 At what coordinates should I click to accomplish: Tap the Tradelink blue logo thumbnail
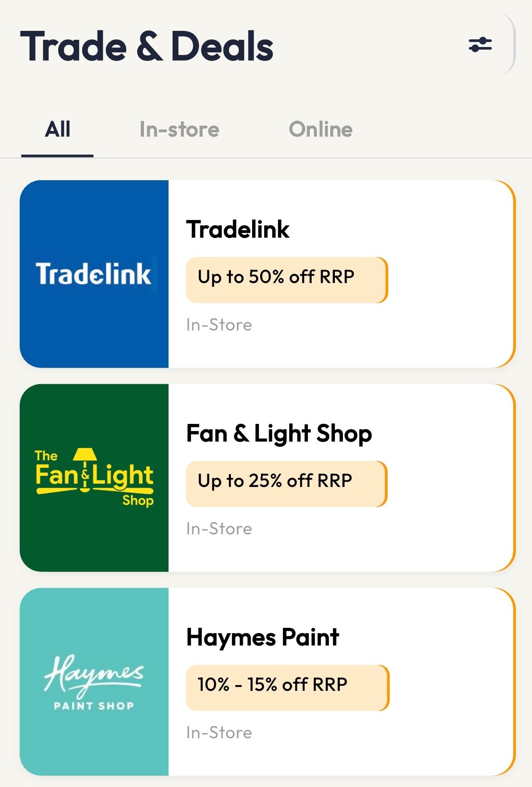coord(94,274)
